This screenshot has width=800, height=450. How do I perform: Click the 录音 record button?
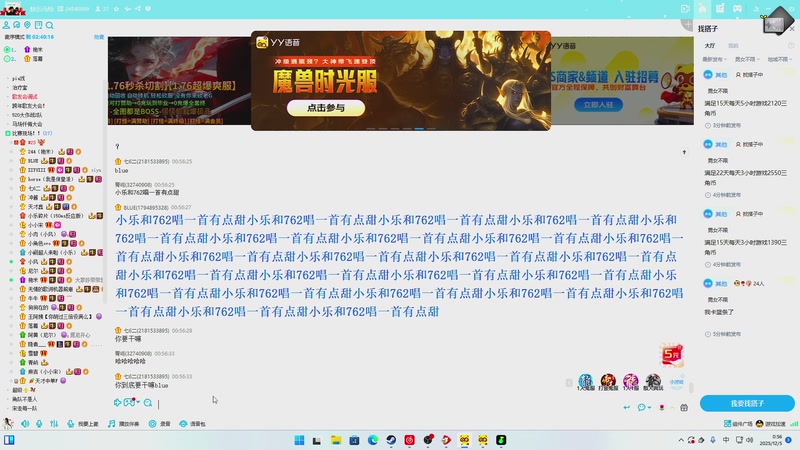tap(160, 423)
